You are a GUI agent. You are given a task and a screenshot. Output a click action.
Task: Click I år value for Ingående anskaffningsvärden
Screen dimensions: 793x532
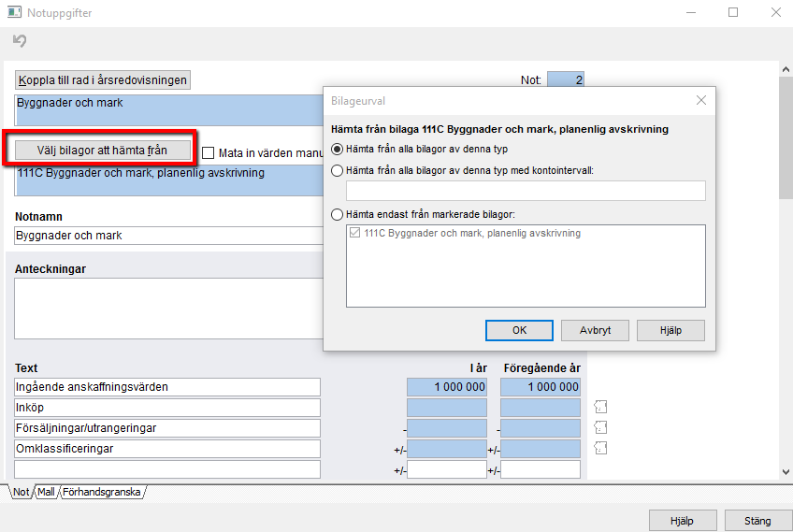point(447,387)
